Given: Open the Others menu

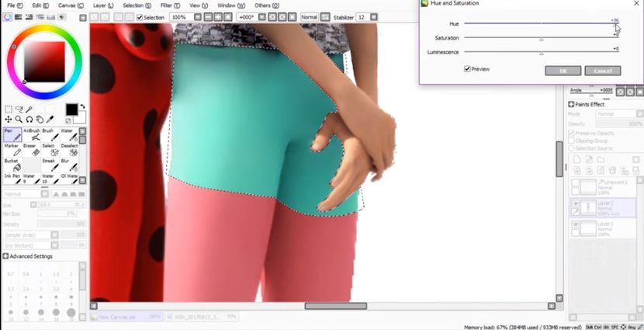Looking at the screenshot, I should [x=267, y=5].
